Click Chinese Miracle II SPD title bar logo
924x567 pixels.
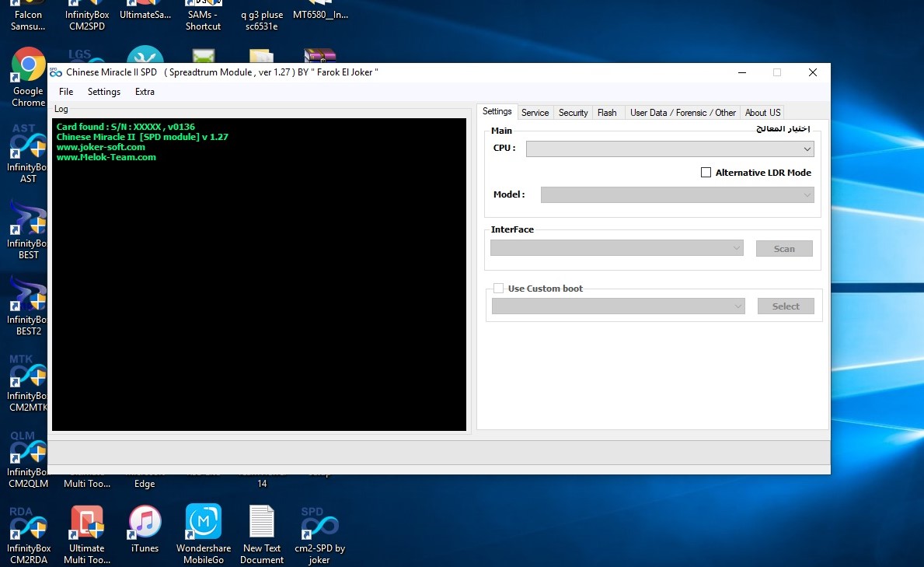click(x=56, y=72)
